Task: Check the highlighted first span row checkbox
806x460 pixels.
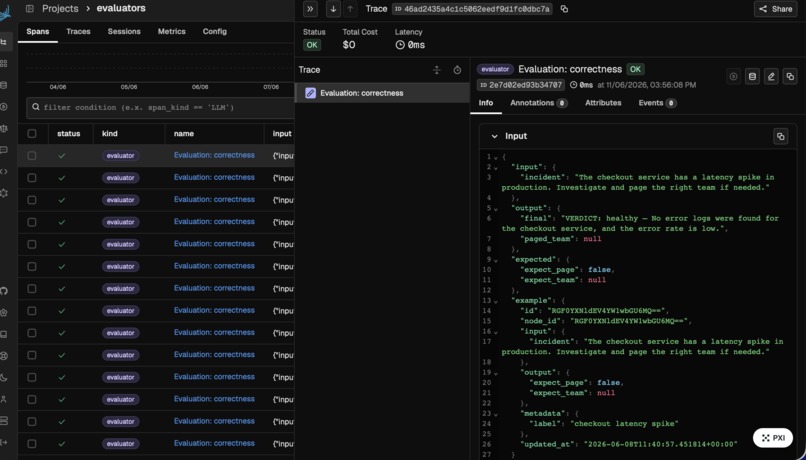Action: point(32,155)
